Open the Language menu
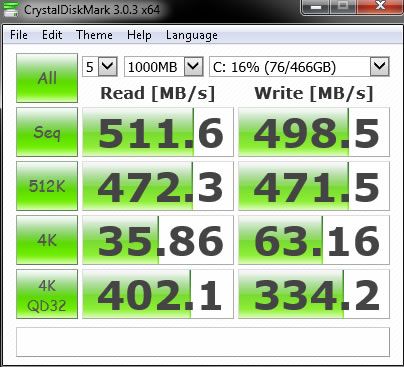 [192, 35]
